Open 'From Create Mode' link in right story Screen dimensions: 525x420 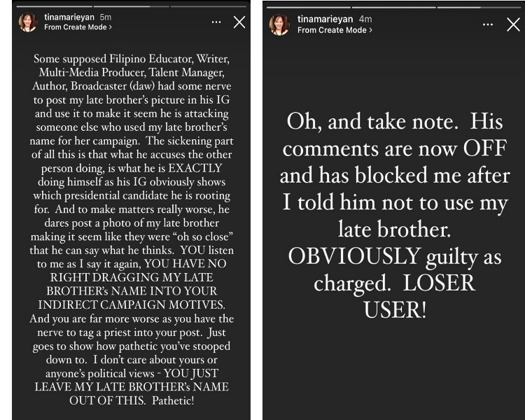(x=335, y=30)
